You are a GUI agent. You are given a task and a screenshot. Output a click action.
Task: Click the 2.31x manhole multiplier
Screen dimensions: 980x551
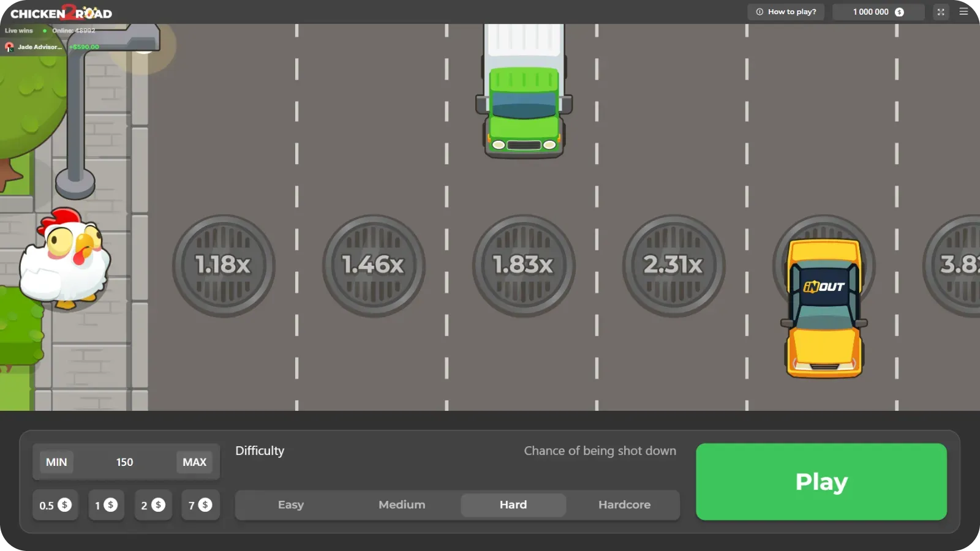coord(674,265)
